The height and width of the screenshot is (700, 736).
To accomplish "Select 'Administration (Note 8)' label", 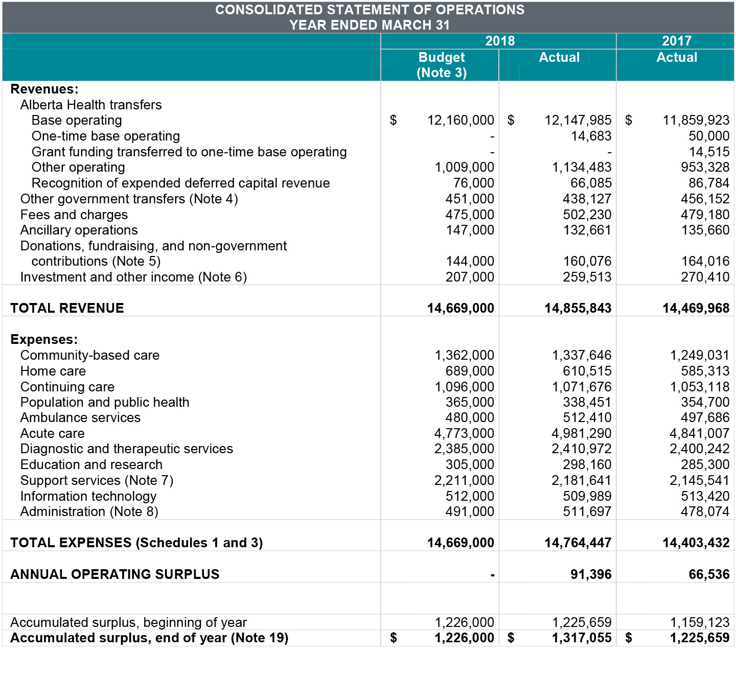I will pyautogui.click(x=89, y=512).
